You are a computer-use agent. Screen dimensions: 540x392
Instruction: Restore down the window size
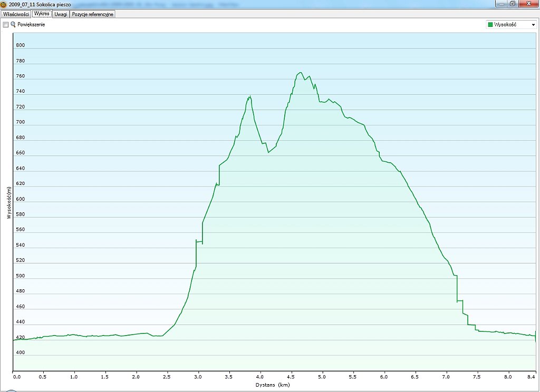click(513, 3)
